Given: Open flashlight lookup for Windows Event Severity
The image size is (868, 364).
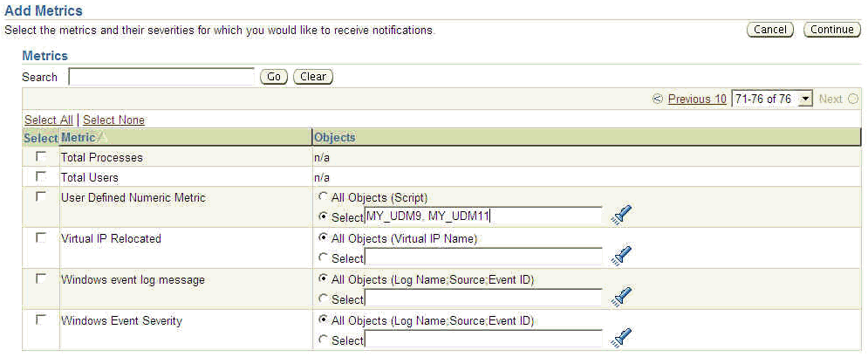Looking at the screenshot, I should (x=622, y=338).
